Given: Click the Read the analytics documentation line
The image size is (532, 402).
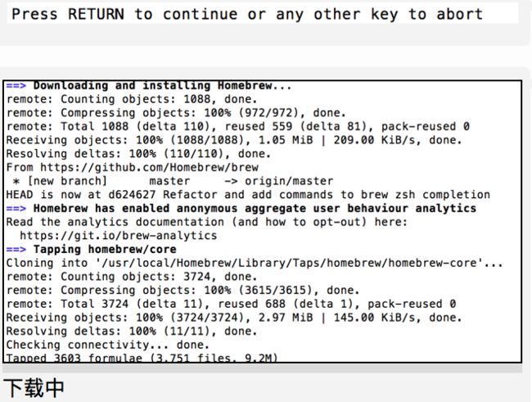Looking at the screenshot, I should 206,222.
